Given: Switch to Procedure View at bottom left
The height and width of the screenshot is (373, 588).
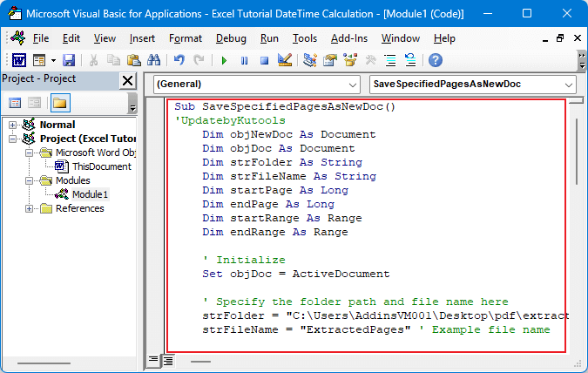Looking at the screenshot, I should click(x=154, y=360).
